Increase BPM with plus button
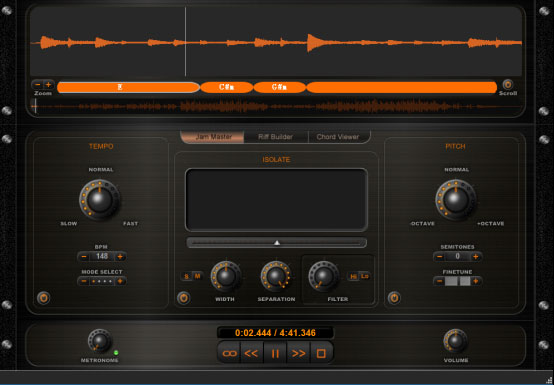 [120, 256]
